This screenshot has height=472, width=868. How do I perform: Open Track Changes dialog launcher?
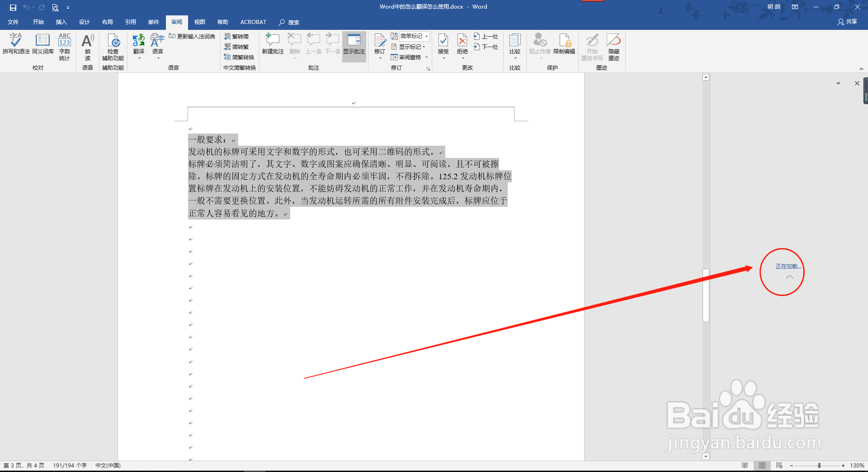[x=428, y=69]
